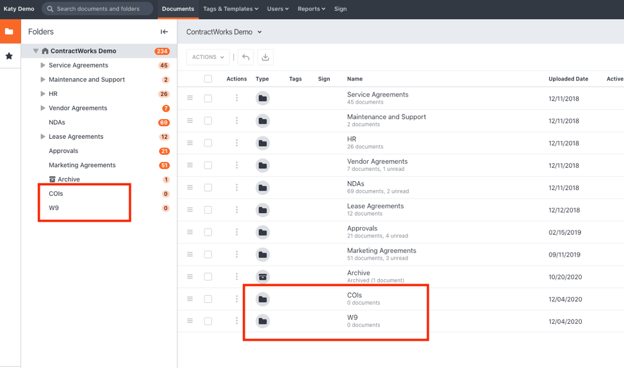
Task: Open the Service Agreements name link
Action: coord(378,95)
